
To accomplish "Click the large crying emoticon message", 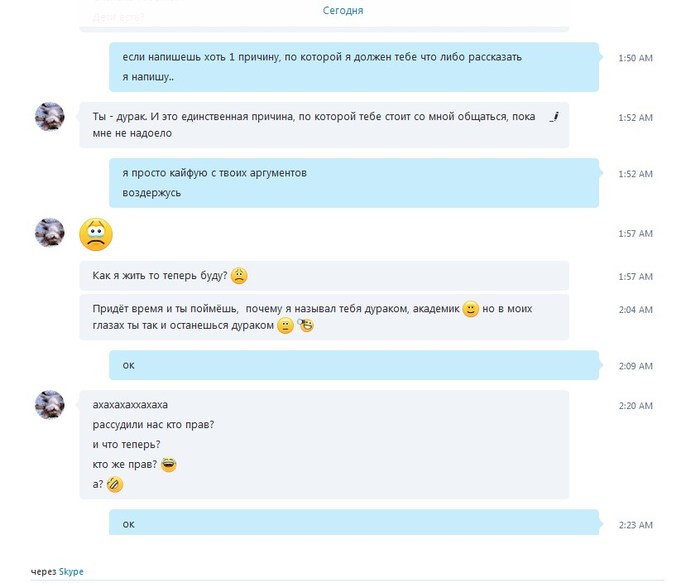I will (x=96, y=234).
